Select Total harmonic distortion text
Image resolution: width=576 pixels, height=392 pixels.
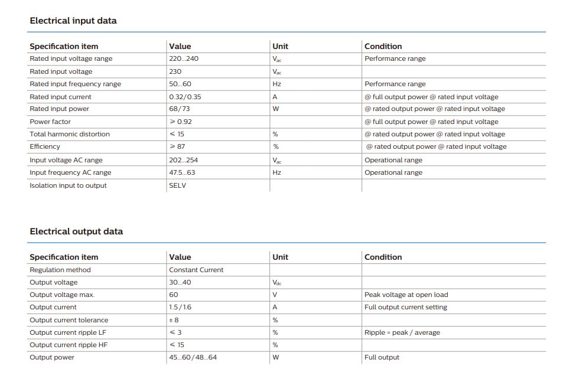pyautogui.click(x=70, y=134)
